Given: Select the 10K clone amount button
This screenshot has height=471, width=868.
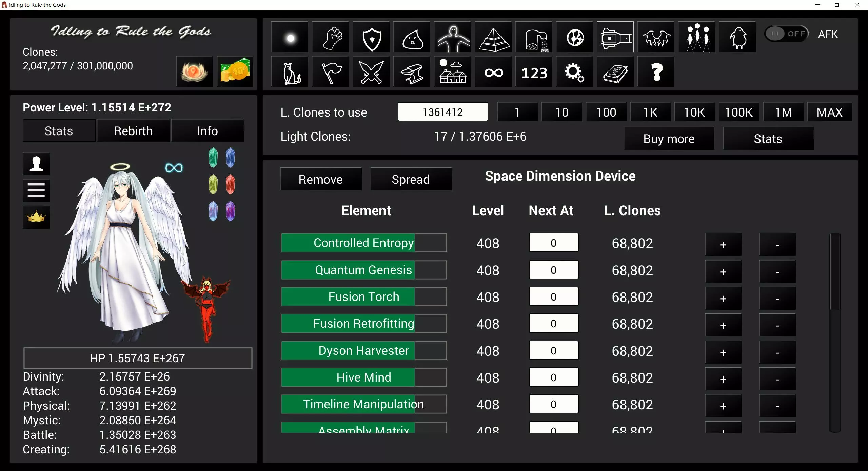Looking at the screenshot, I should tap(694, 112).
